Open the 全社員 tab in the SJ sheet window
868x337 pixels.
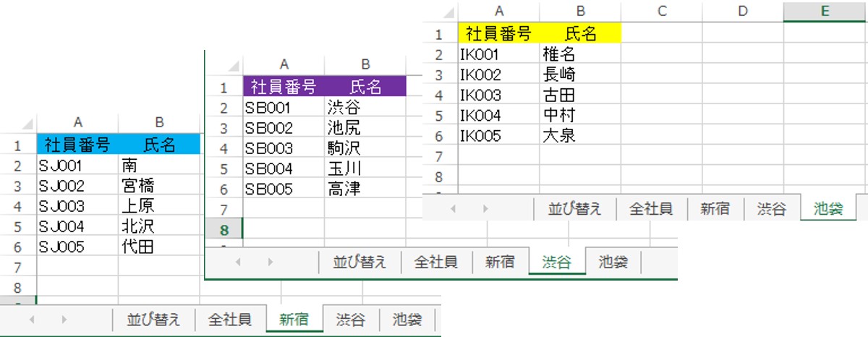tap(230, 319)
